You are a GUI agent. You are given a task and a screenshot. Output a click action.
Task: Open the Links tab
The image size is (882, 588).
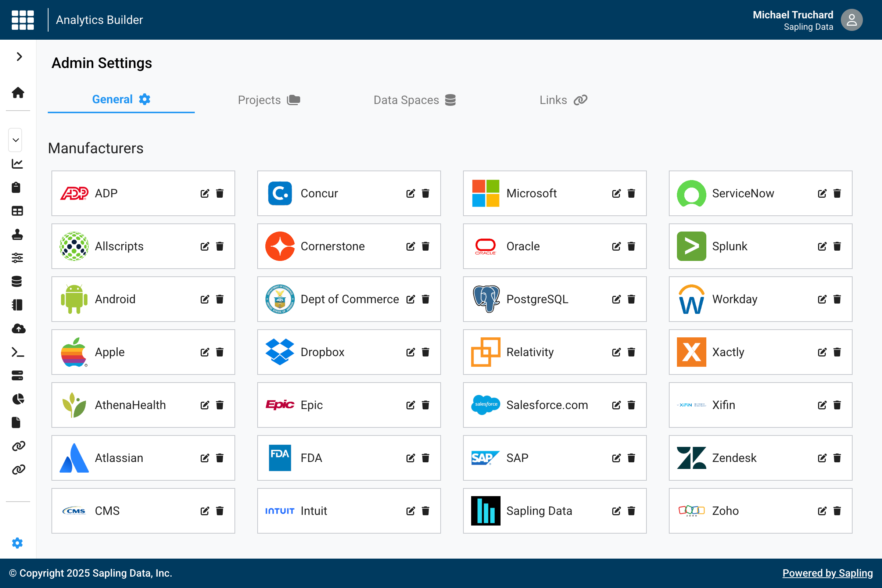[563, 100]
